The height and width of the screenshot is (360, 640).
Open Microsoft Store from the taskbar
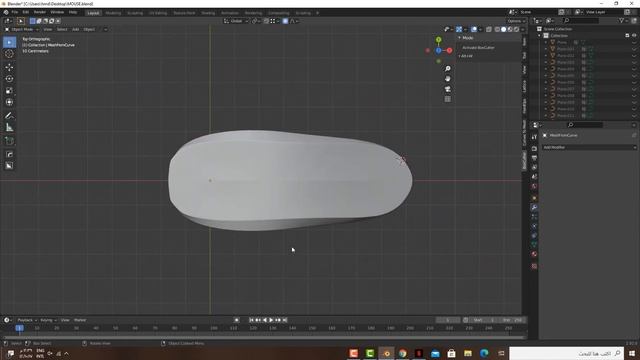coord(451,353)
